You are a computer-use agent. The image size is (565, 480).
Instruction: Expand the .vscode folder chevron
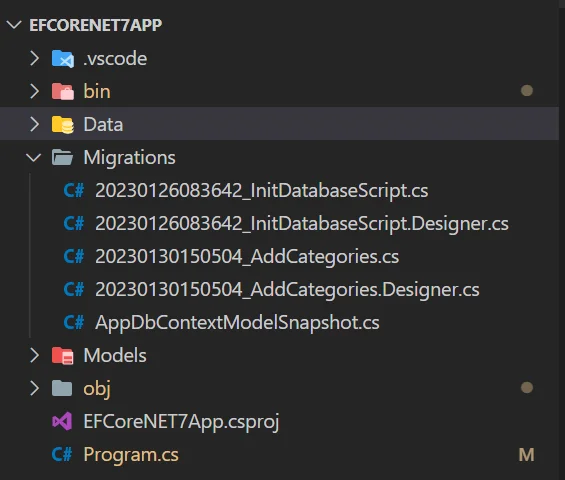coord(35,58)
